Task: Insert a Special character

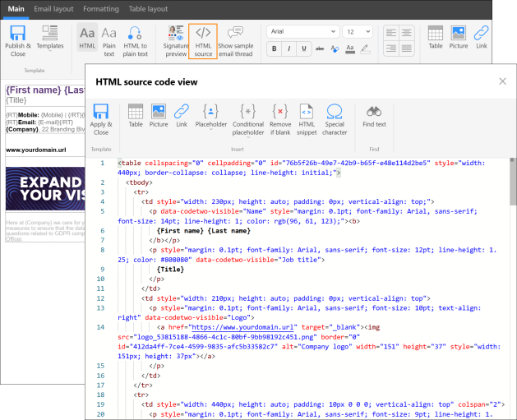Action: (335, 119)
